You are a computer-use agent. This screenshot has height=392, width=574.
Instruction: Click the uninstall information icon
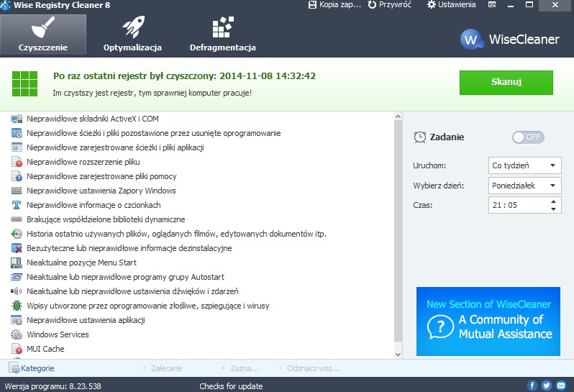[17, 248]
